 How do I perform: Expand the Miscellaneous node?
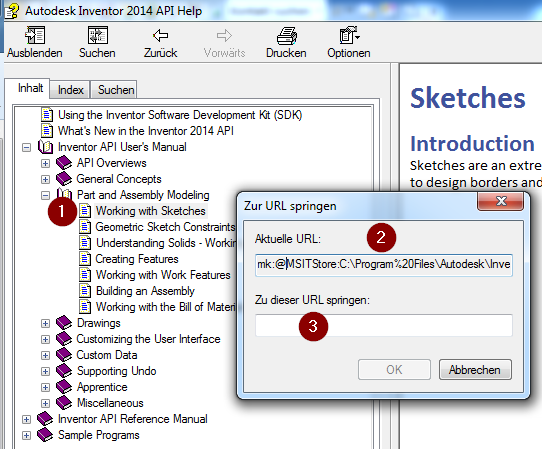[x=45, y=403]
